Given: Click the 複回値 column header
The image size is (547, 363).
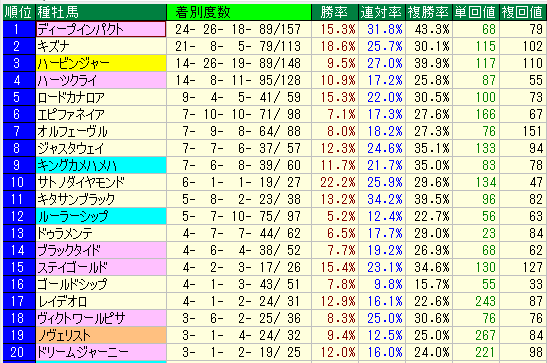Looking at the screenshot, I should tap(523, 12).
